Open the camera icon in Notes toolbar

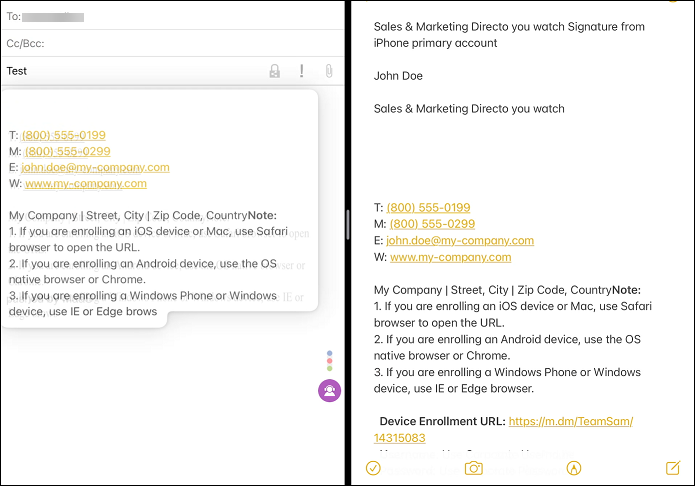click(474, 467)
